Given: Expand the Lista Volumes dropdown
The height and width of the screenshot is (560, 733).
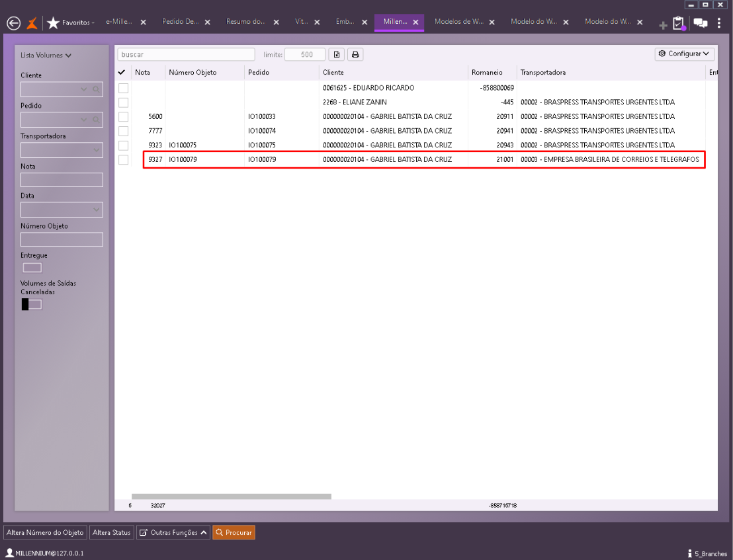Looking at the screenshot, I should (46, 55).
